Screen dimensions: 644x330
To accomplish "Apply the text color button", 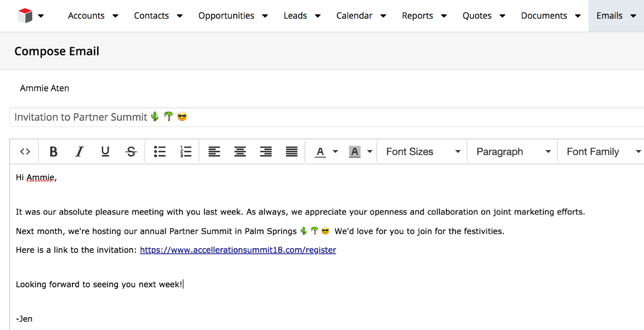I will 320,152.
